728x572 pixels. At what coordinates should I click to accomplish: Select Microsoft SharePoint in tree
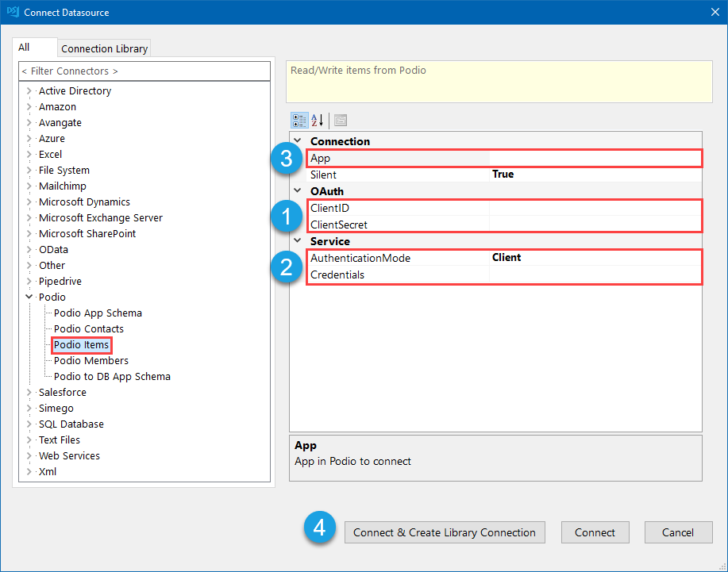pos(87,234)
